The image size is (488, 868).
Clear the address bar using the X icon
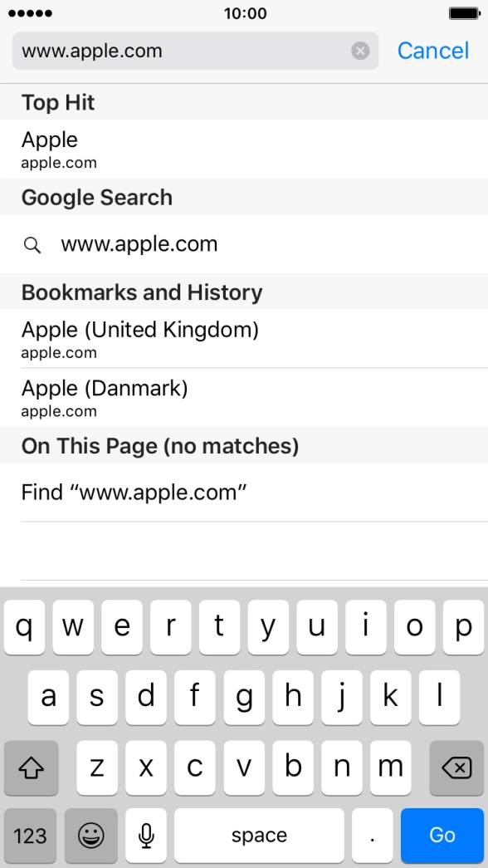pyautogui.click(x=359, y=51)
